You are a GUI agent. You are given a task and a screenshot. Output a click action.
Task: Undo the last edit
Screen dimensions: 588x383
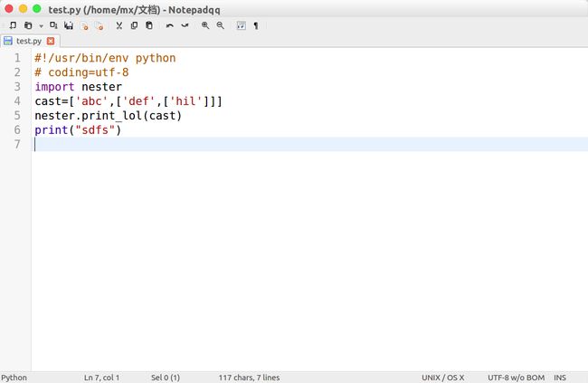[169, 25]
